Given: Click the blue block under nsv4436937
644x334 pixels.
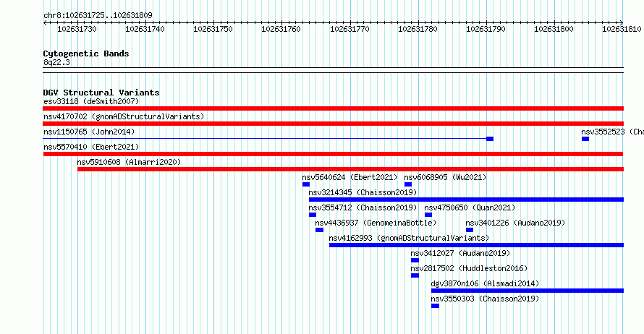Looking at the screenshot, I should pos(319,230).
